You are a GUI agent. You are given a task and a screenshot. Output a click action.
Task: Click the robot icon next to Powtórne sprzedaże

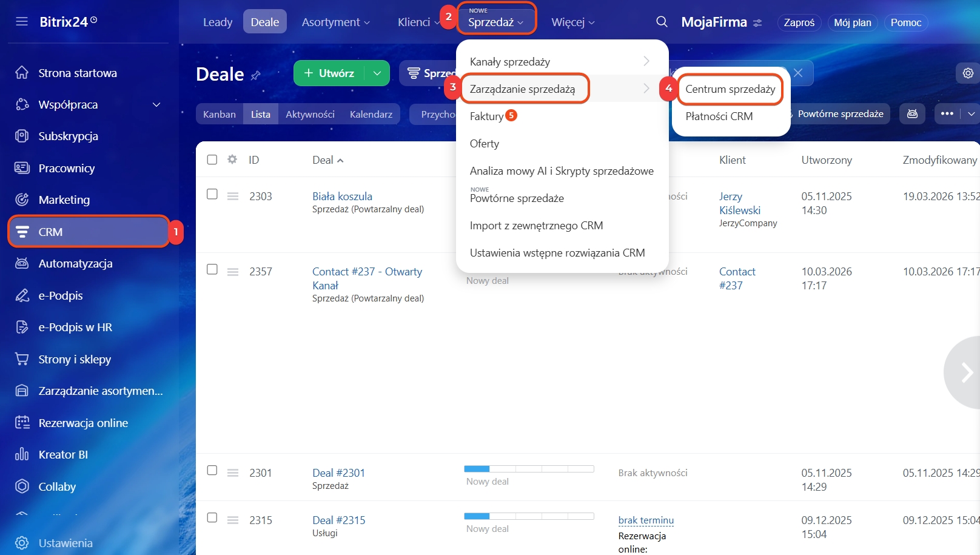point(912,113)
